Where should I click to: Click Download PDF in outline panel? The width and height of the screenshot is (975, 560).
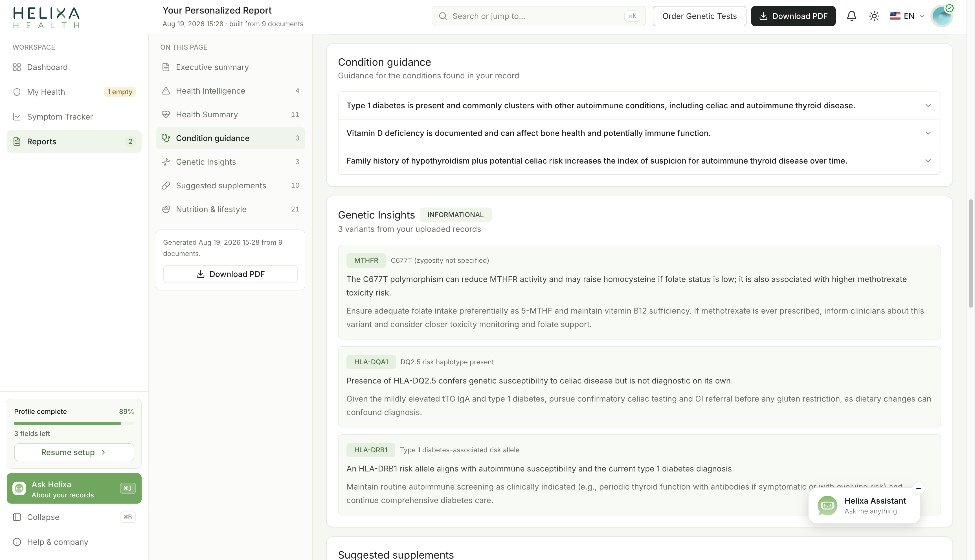(230, 274)
